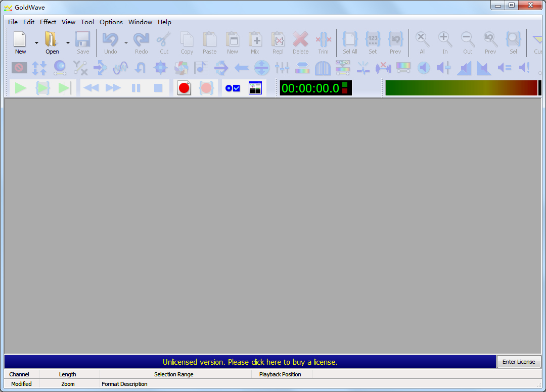Click the left arrow Reverse effect icon
The image size is (546, 392).
click(x=241, y=68)
